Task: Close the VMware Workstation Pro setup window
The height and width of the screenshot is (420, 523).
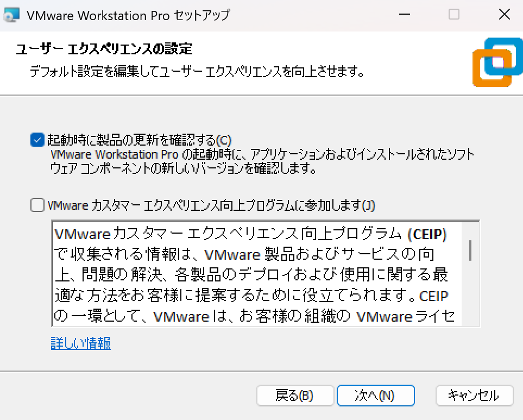Action: pyautogui.click(x=505, y=14)
